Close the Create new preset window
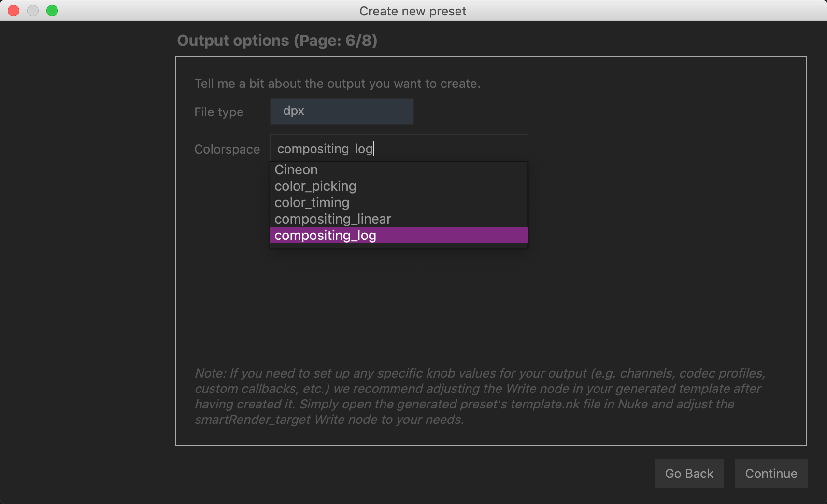The image size is (827, 504). point(14,11)
